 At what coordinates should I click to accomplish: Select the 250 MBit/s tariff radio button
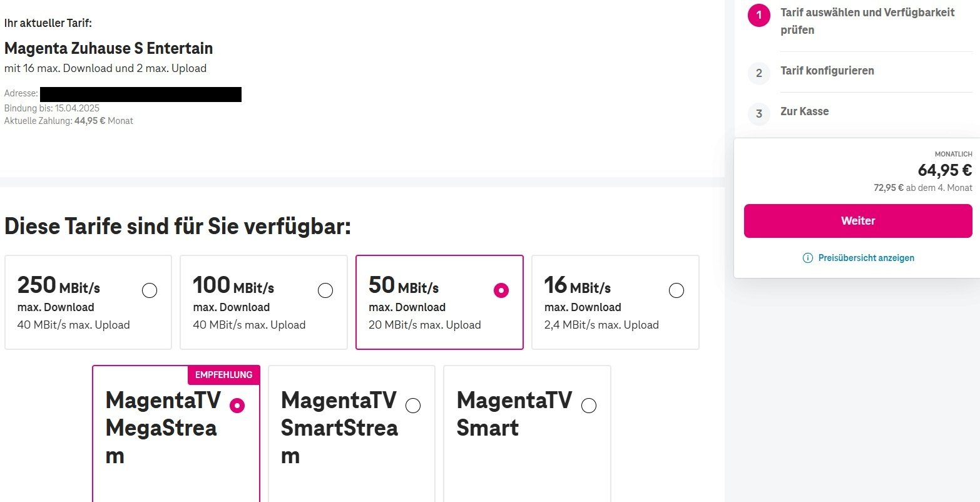[x=150, y=290]
